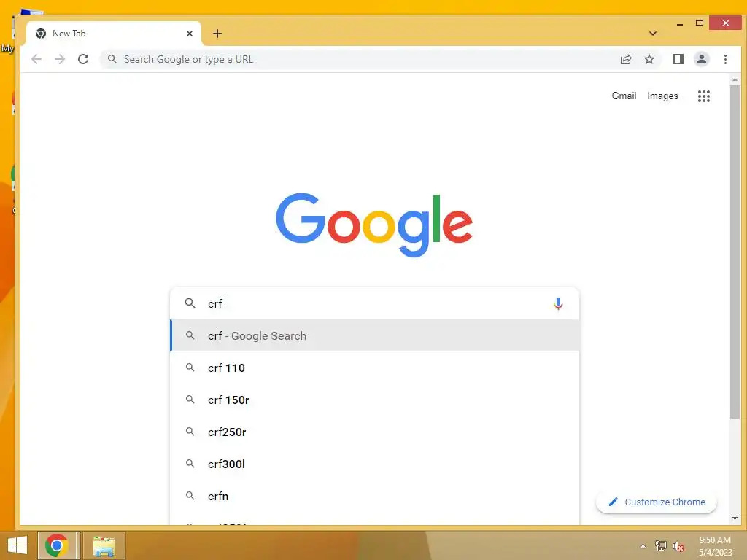Open the Windows Start button

coord(18,545)
